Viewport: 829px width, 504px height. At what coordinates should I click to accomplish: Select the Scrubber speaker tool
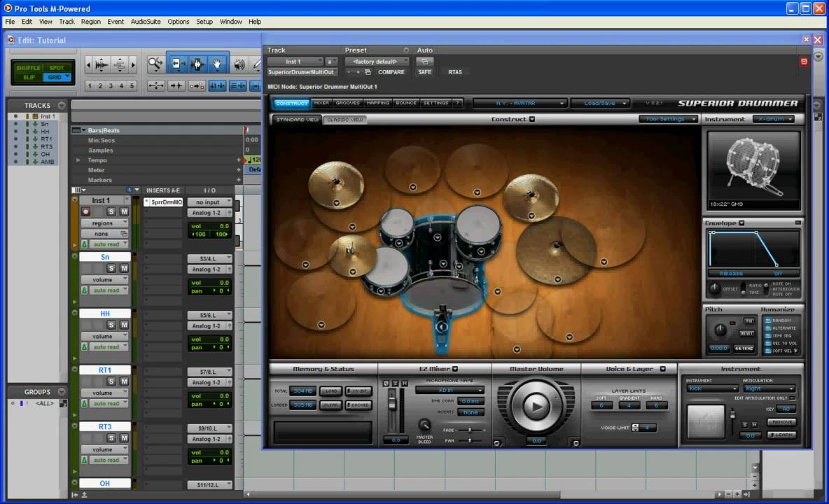pyautogui.click(x=239, y=64)
